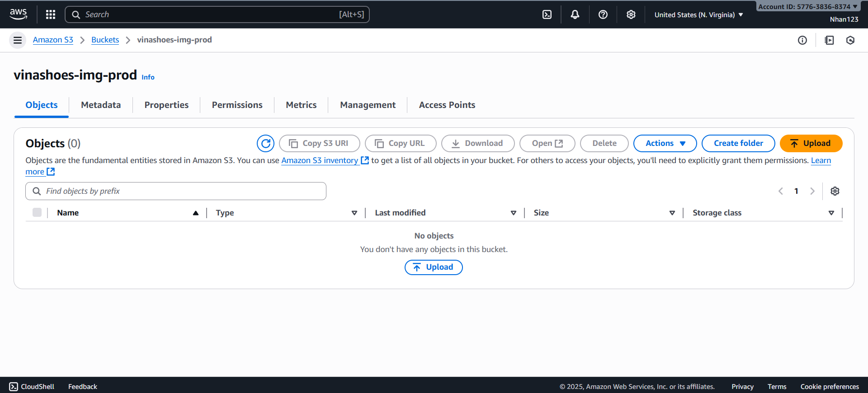Open the United States (N. Virginia) region selector
The height and width of the screenshot is (393, 868).
[x=698, y=15]
